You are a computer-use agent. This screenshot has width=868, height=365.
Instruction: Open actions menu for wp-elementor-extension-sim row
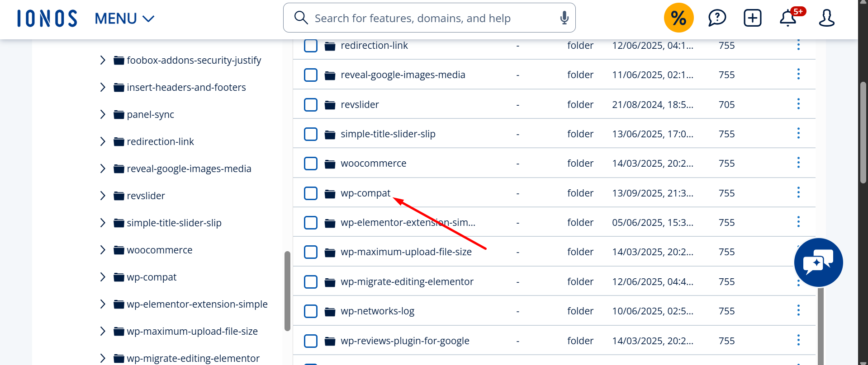798,222
